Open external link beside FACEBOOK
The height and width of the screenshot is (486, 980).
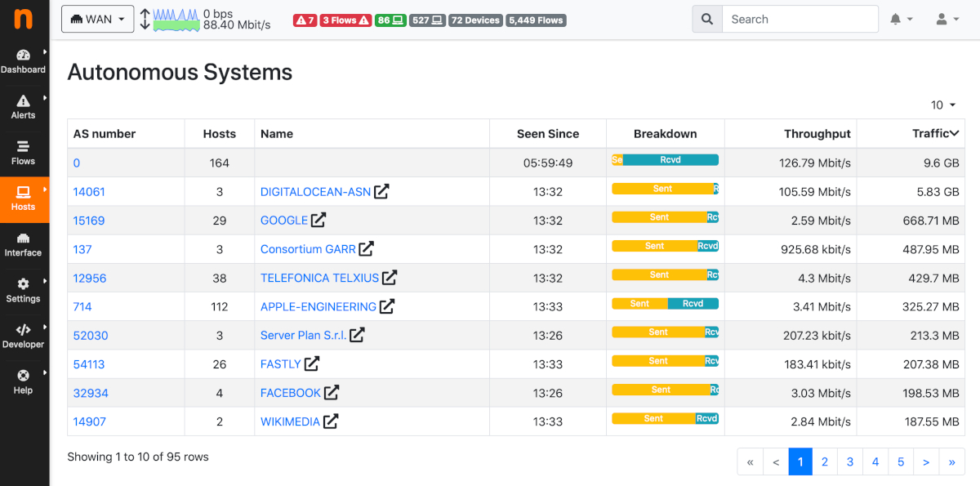[x=330, y=392]
